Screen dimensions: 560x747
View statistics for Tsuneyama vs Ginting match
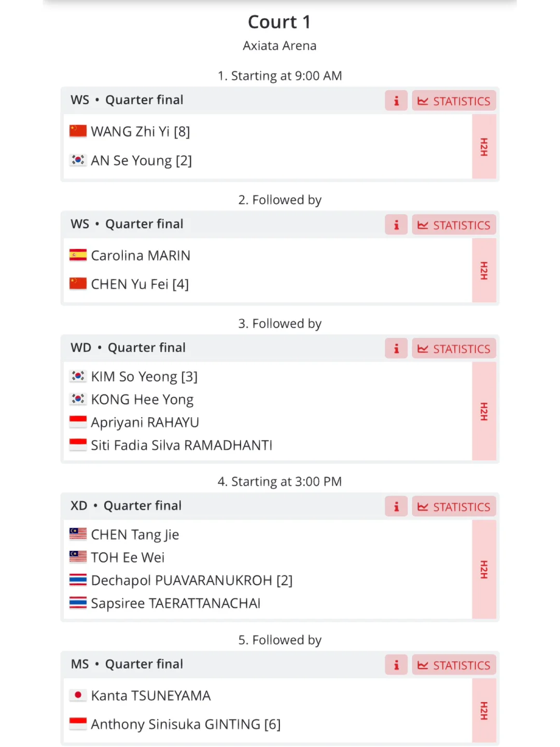click(x=454, y=665)
